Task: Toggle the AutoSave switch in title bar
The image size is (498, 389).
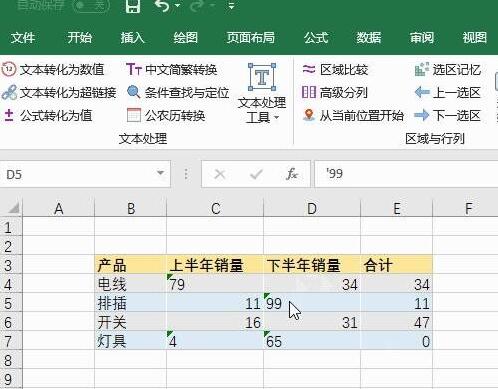Action: pyautogui.click(x=91, y=5)
